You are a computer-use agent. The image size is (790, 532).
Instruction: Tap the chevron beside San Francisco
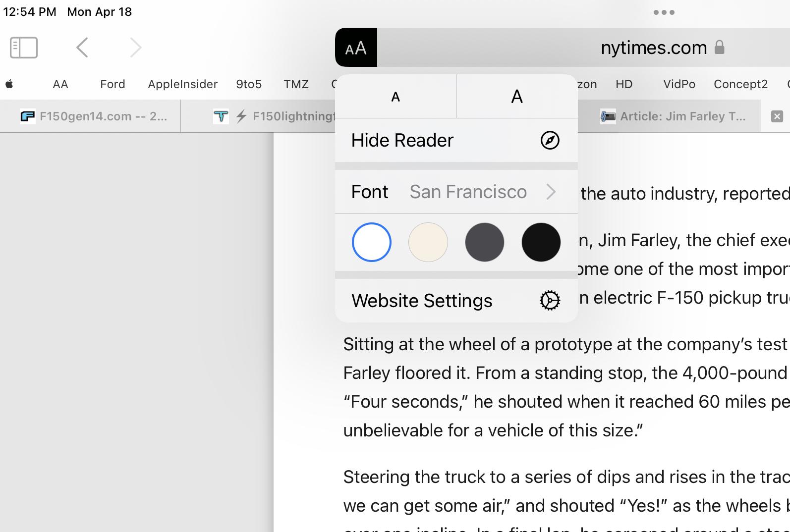click(551, 192)
